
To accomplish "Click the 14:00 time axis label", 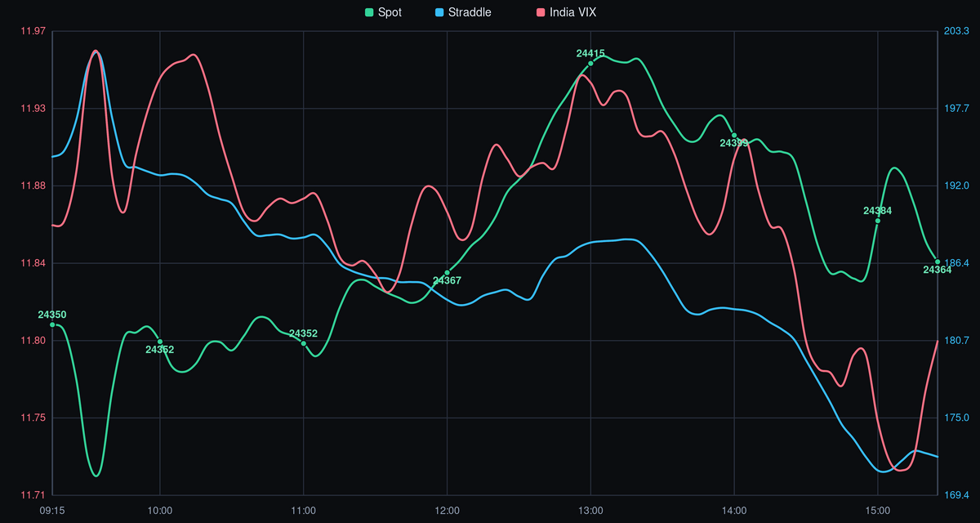I will (x=734, y=510).
